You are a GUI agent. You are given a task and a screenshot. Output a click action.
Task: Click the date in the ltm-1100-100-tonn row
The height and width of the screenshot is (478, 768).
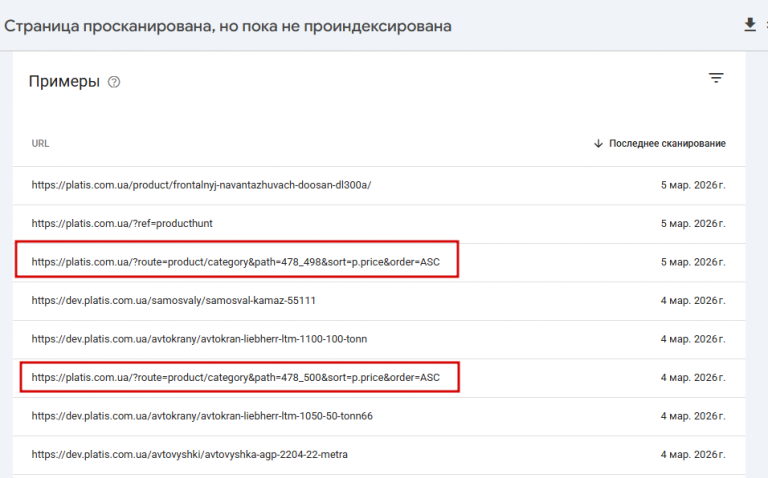pyautogui.click(x=693, y=339)
